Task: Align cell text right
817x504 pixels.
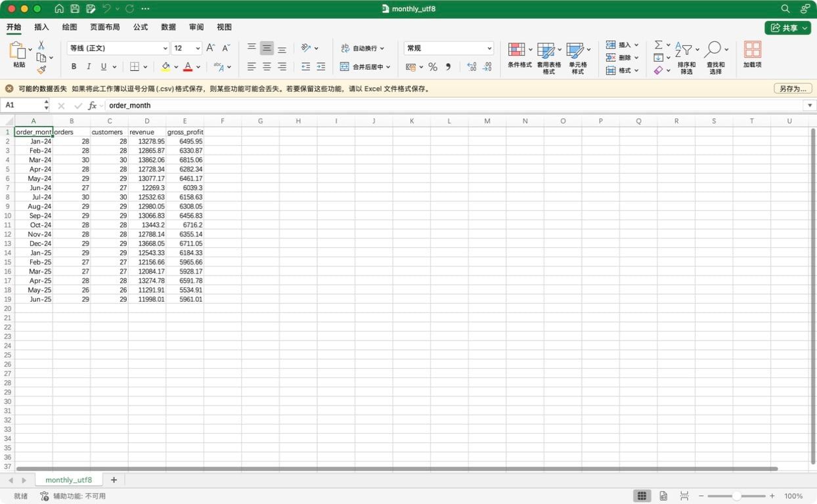Action: click(282, 66)
